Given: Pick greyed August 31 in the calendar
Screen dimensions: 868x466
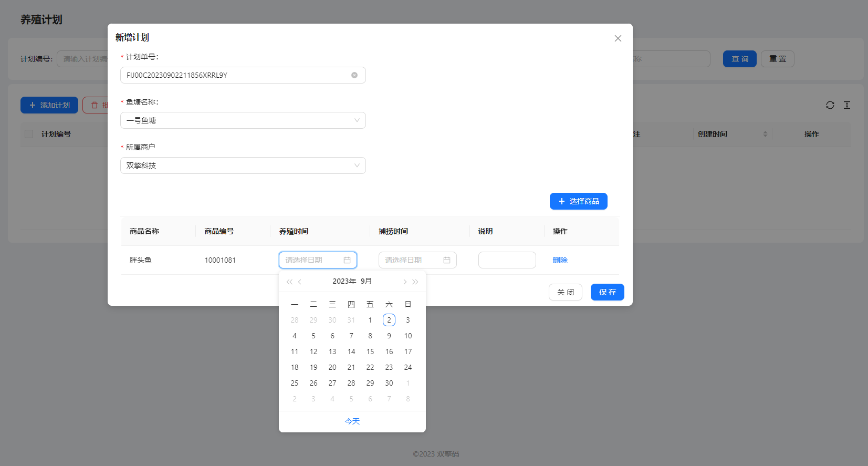Looking at the screenshot, I should coord(351,320).
